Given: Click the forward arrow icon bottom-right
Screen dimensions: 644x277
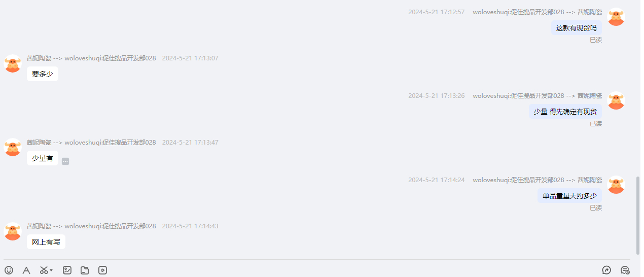Looking at the screenshot, I should pos(606,270).
